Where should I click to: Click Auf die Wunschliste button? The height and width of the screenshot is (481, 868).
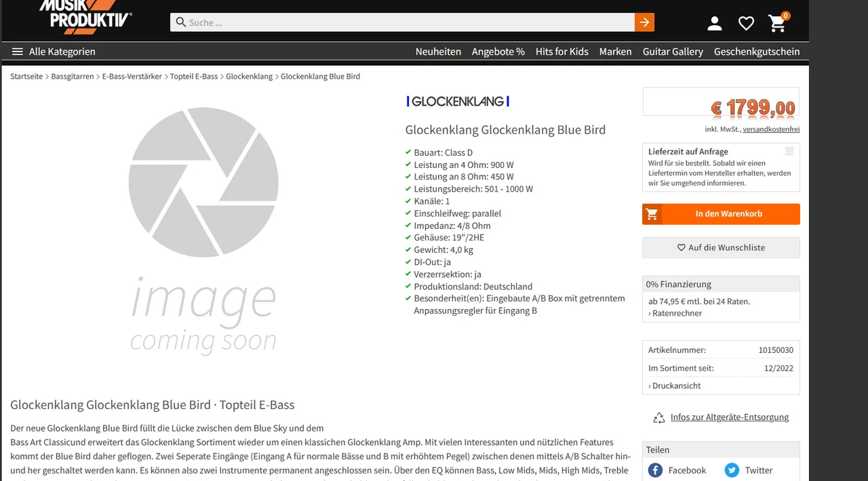click(721, 247)
